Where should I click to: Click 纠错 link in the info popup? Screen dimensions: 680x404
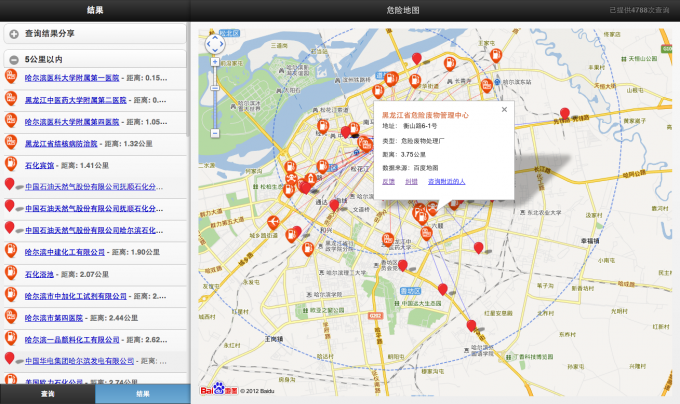coord(411,181)
